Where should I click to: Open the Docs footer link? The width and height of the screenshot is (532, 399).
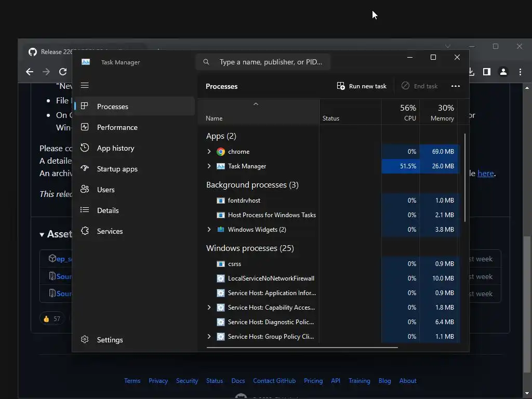[238, 381]
